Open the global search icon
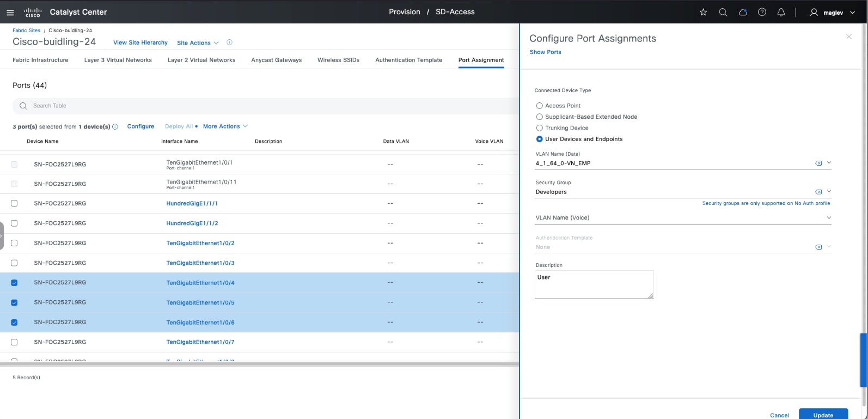 (723, 13)
